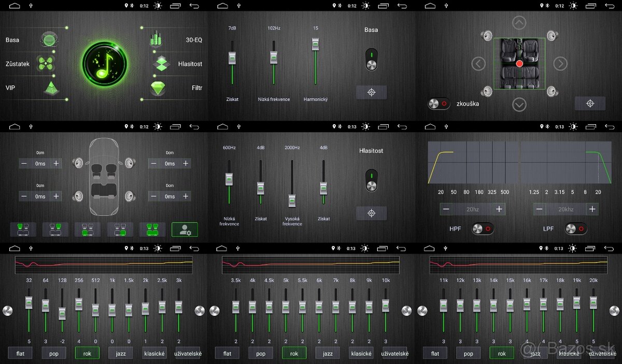The image size is (622, 364).
Task: Open the 30-EQ equalizer bars icon
Action: point(155,39)
